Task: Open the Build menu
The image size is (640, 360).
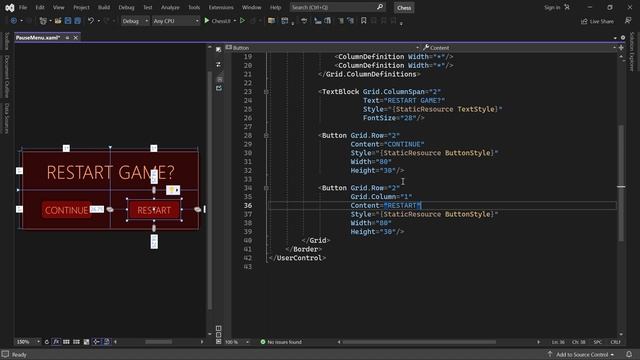Action: point(104,7)
